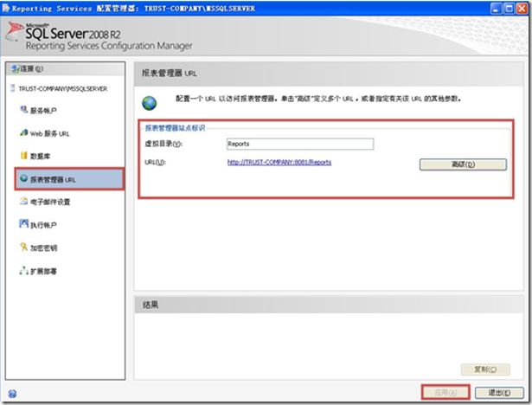Click the 高级(D) advanced button
Image resolution: width=532 pixels, height=405 pixels.
pyautogui.click(x=463, y=164)
